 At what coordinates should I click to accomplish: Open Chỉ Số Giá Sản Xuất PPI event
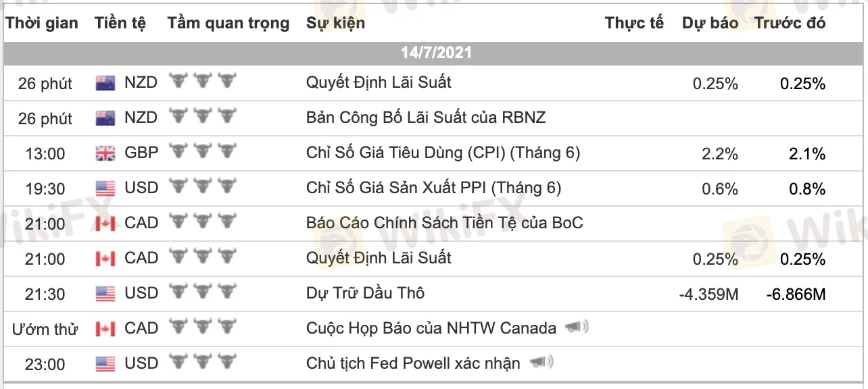coord(433,188)
